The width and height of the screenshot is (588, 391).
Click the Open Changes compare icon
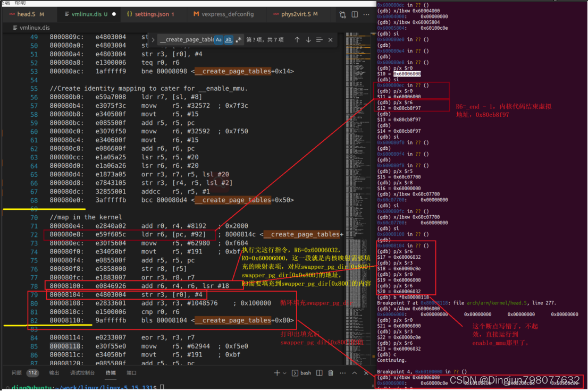[x=342, y=14]
